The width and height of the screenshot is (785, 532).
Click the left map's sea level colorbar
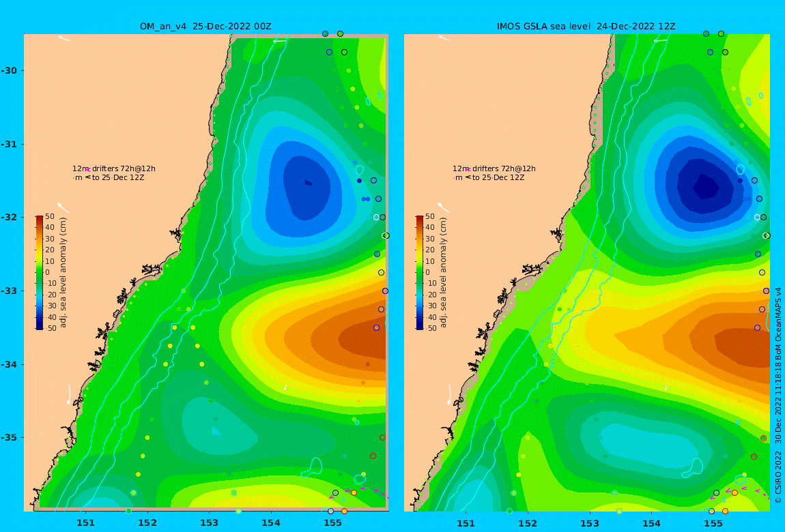point(40,273)
